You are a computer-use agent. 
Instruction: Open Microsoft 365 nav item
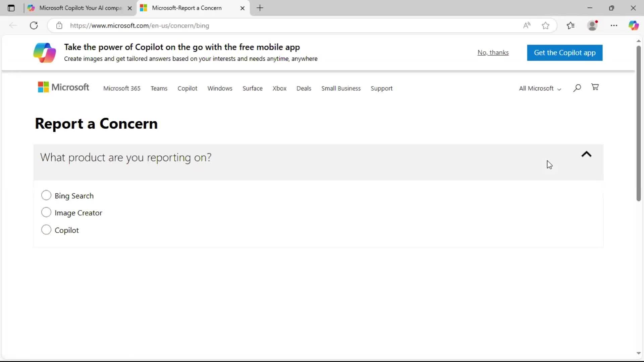122,88
